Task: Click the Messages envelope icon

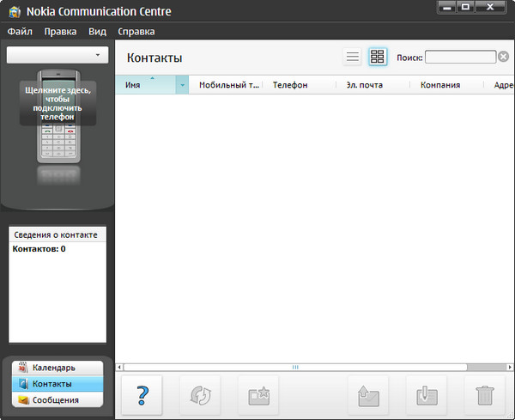Action: tap(23, 400)
